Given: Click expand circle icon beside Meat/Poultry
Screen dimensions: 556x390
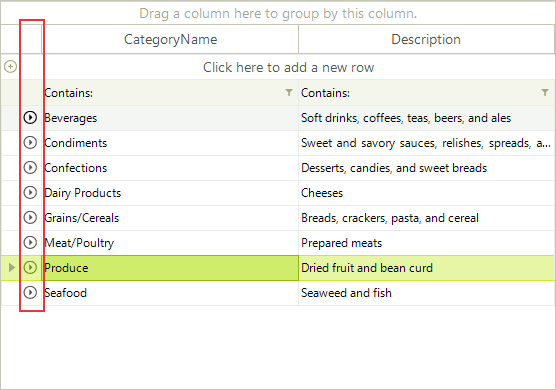Looking at the screenshot, I should click(30, 243).
